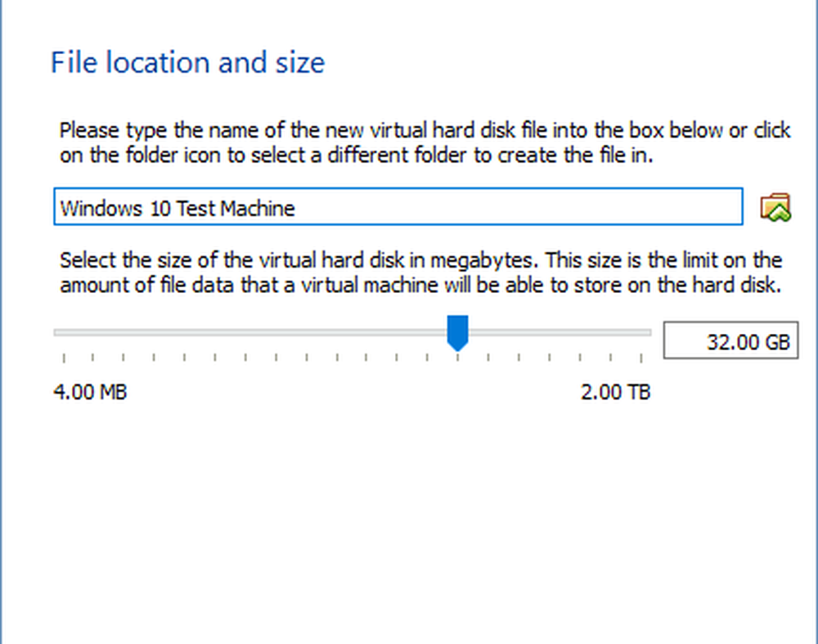Click the 4.00 MB minimum label
The width and height of the screenshot is (818, 644).
tap(90, 392)
